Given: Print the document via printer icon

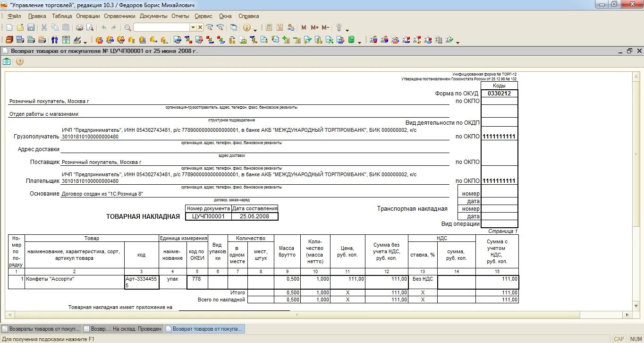Looking at the screenshot, I should (79, 28).
